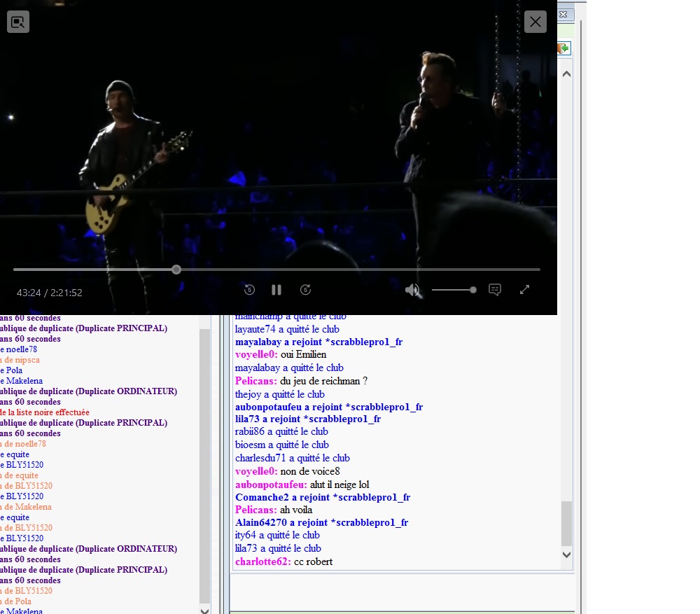This screenshot has height=614, width=700.
Task: Enter fullscreen video mode
Action: [524, 290]
